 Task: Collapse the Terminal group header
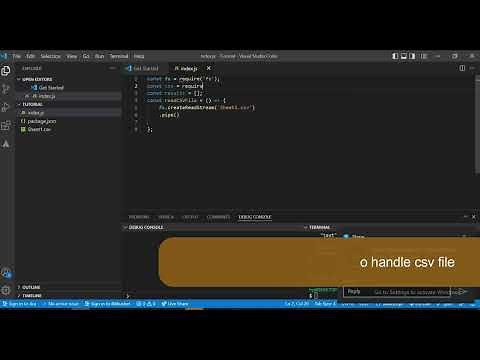tap(317, 227)
